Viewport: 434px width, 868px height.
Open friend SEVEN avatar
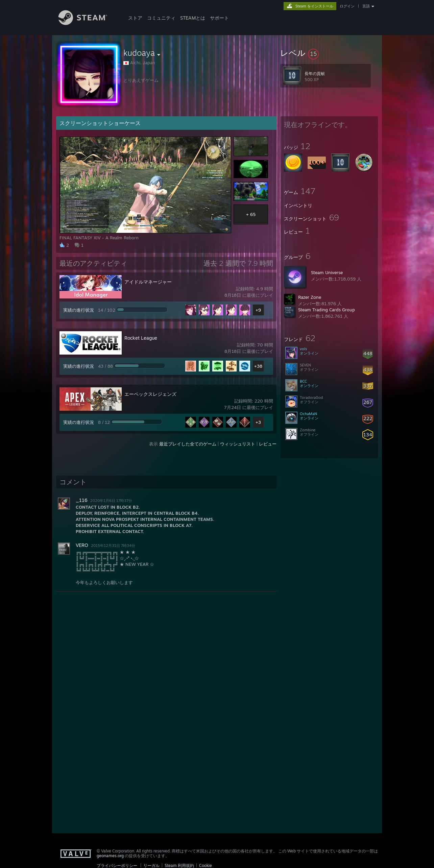(291, 369)
